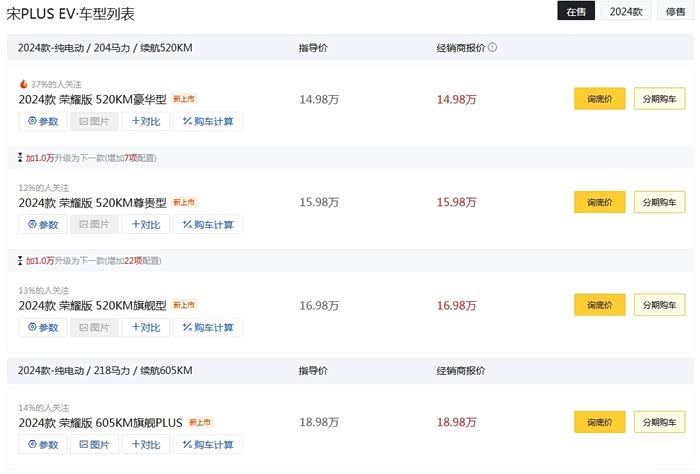The width and height of the screenshot is (700, 474).
Task: Open 参数 for the 520KM豪华型
Action: point(43,121)
